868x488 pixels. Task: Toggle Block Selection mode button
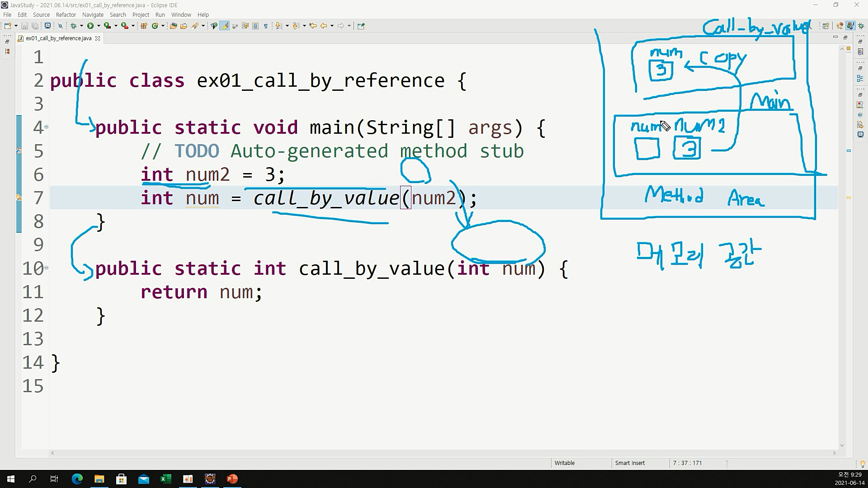pyautogui.click(x=255, y=26)
